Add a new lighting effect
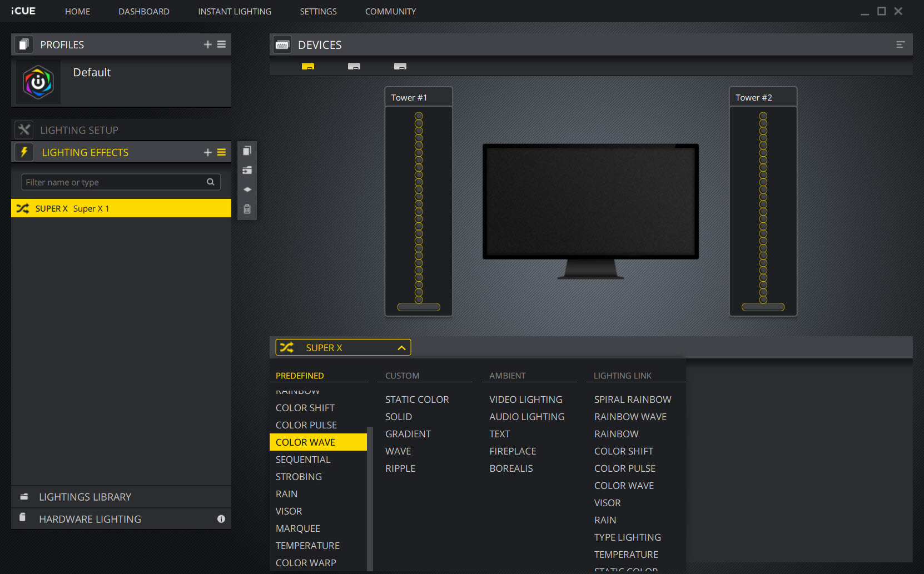924x574 pixels. pos(207,152)
